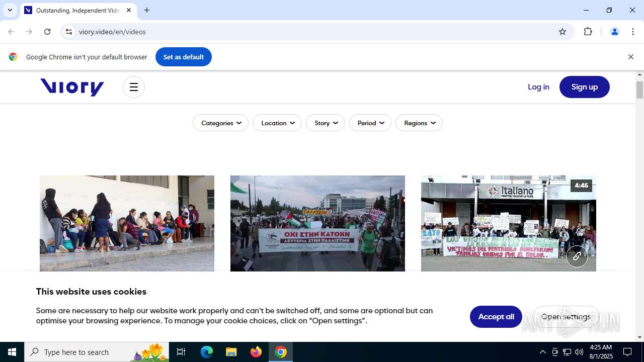Click Windows taskbar search box
This screenshot has height=362, width=644.
point(97,352)
